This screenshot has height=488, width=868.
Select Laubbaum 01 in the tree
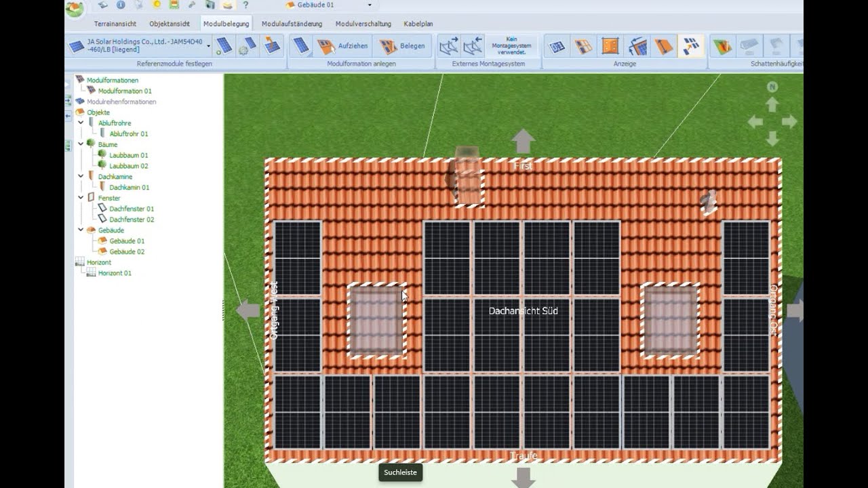[128, 155]
